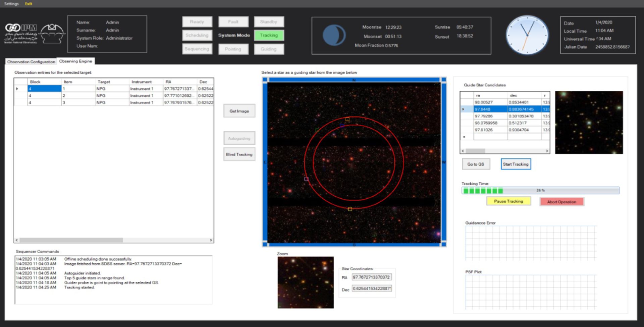Click the moon phase icon
Image resolution: width=644 pixels, height=327 pixels.
(x=334, y=35)
